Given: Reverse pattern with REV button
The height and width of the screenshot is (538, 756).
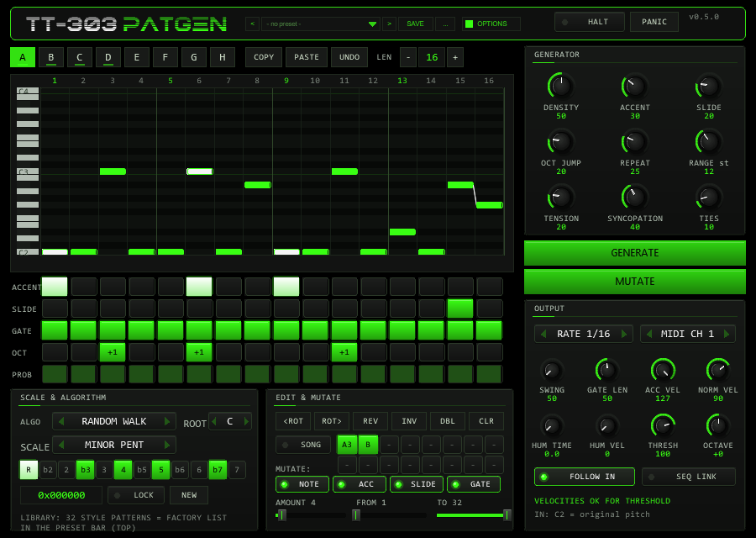Looking at the screenshot, I should 370,421.
